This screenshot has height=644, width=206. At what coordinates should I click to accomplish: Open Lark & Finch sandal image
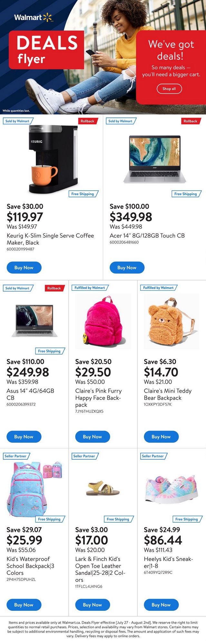(x=103, y=488)
